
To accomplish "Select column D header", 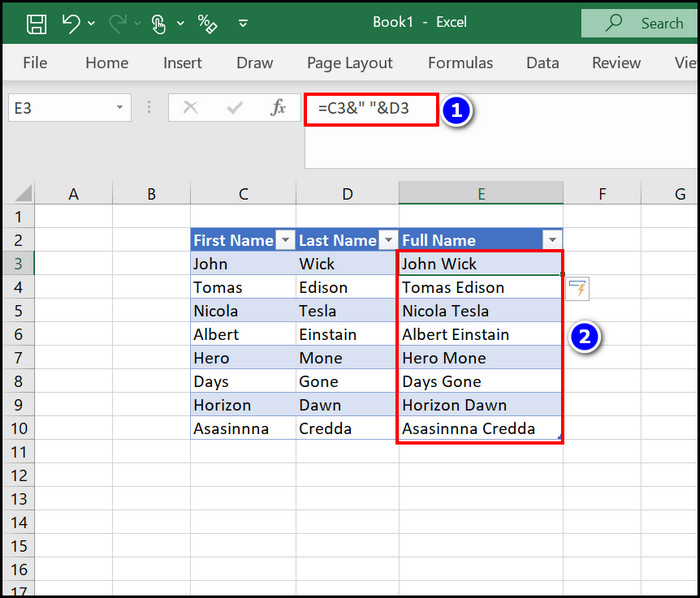I will pos(347,194).
